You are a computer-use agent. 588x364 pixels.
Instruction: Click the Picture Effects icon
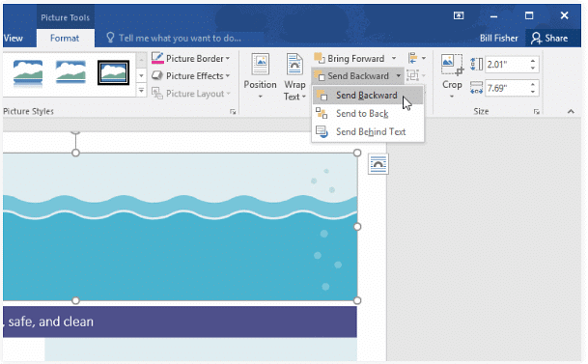157,75
